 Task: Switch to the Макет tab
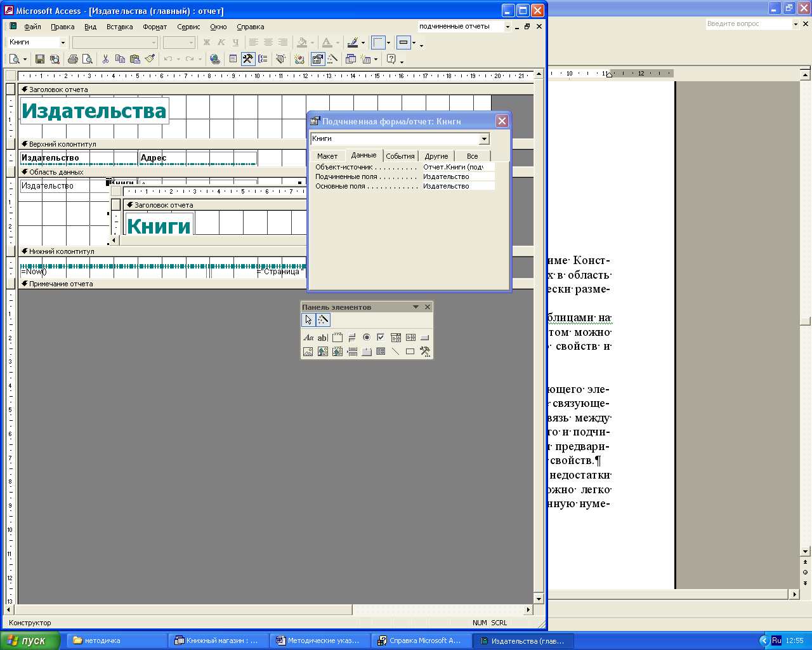point(327,156)
